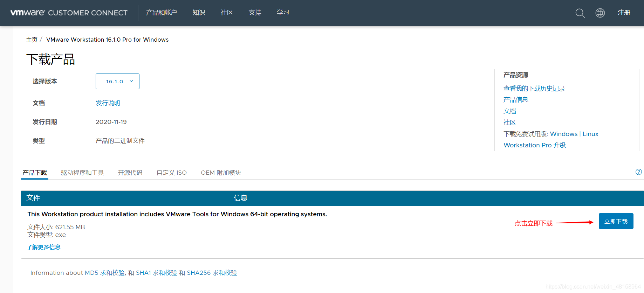Switch to 驱动程序和工具 tab
Screen dimensions: 644x293
pos(82,173)
